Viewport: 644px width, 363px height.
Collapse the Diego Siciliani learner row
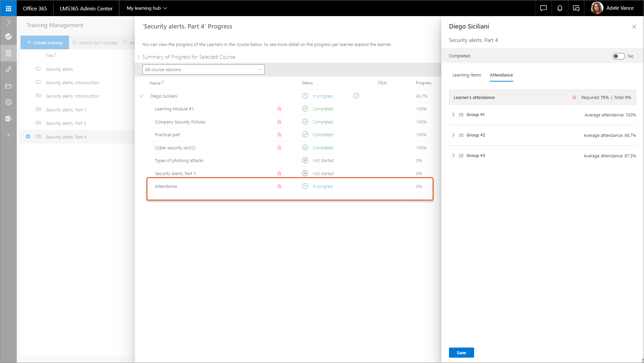141,96
